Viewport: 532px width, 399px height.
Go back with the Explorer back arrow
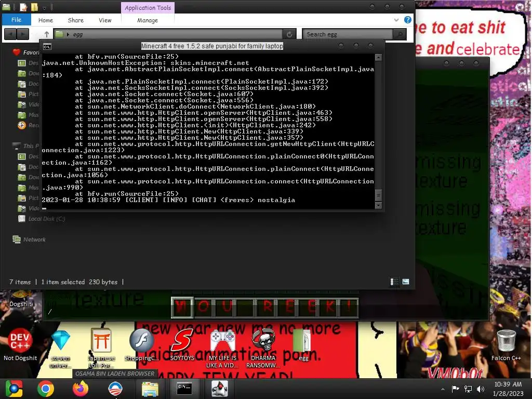10,34
